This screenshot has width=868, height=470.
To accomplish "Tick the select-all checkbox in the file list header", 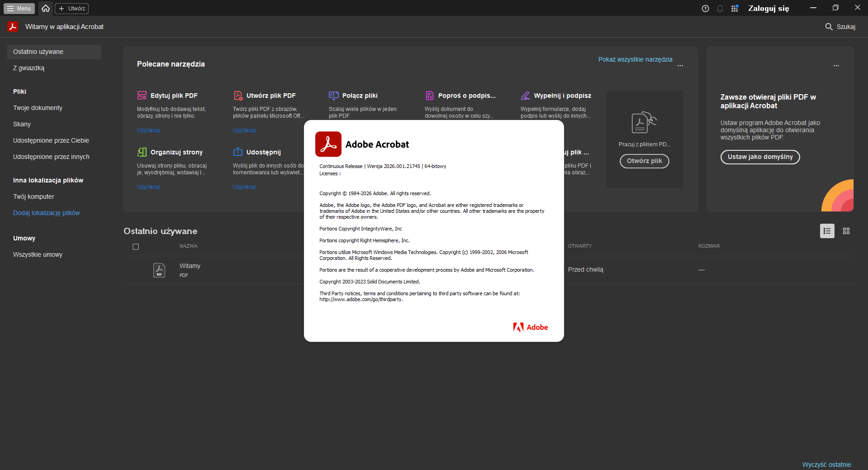I will [136, 247].
